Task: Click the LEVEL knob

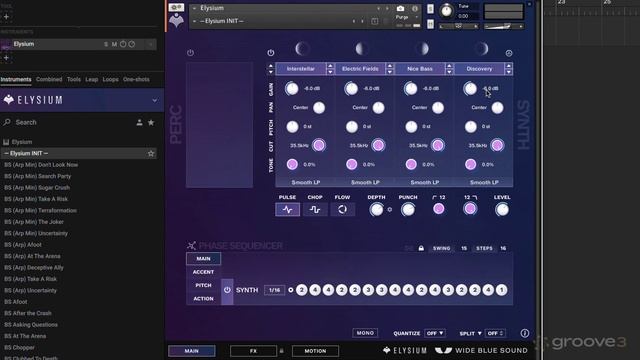Action: click(502, 209)
